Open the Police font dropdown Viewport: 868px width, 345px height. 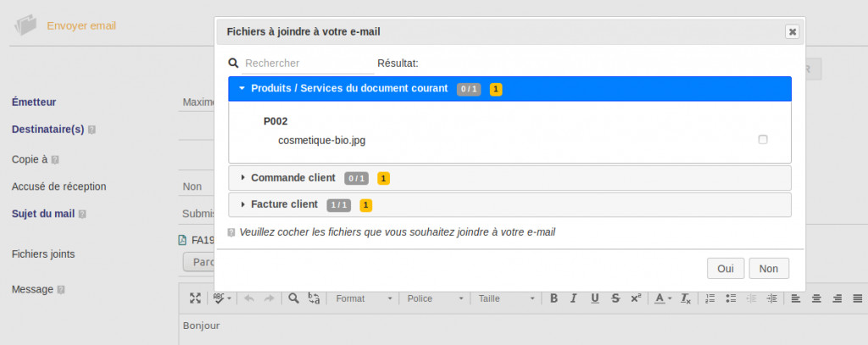(x=436, y=298)
